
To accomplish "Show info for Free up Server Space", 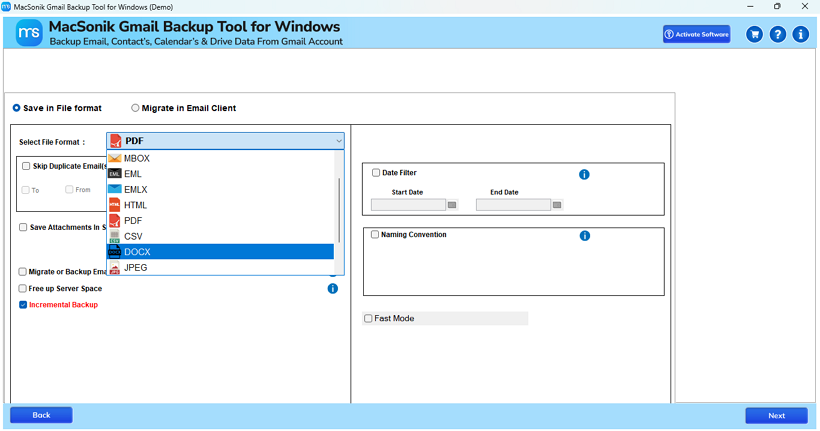I will (333, 288).
